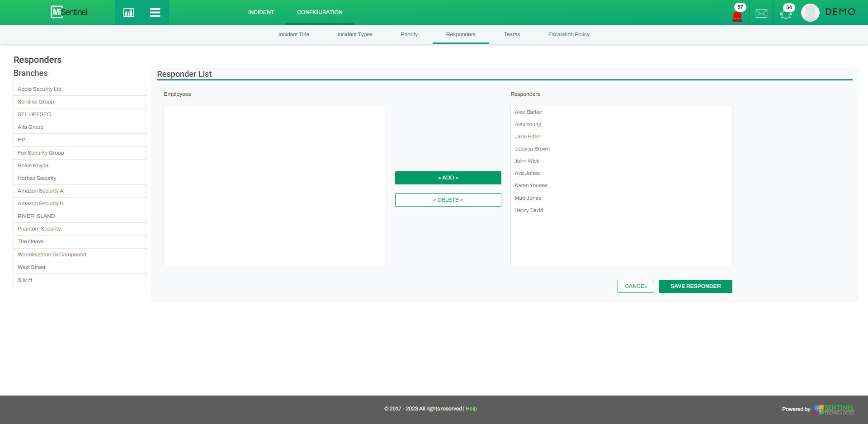The image size is (868, 424).
Task: Click the DEMO user avatar
Action: point(810,12)
